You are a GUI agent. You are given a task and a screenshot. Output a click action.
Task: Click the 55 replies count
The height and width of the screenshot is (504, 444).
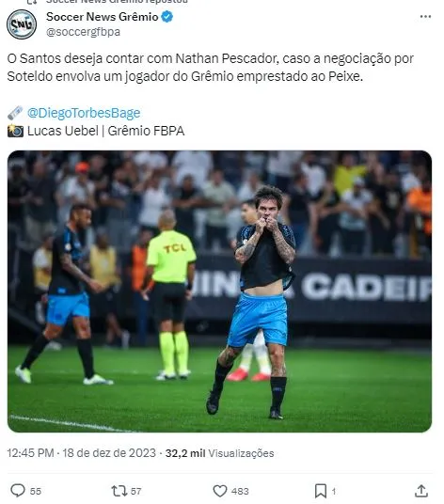coord(36,491)
